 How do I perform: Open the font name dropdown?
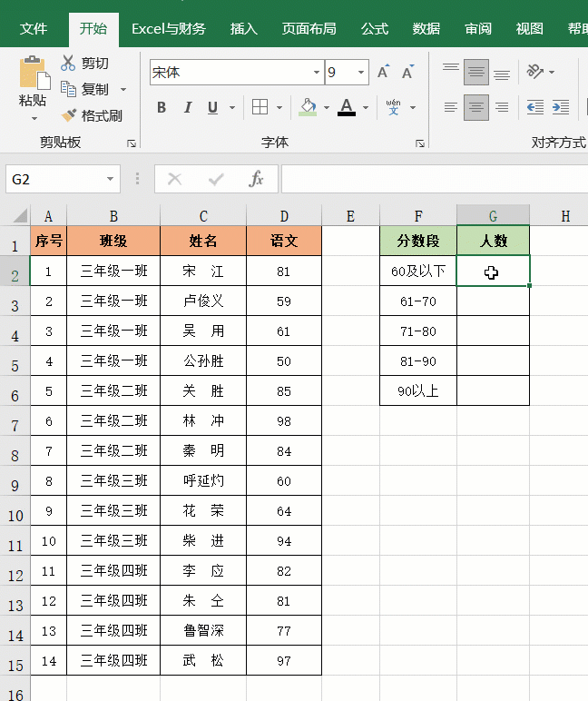pyautogui.click(x=317, y=72)
